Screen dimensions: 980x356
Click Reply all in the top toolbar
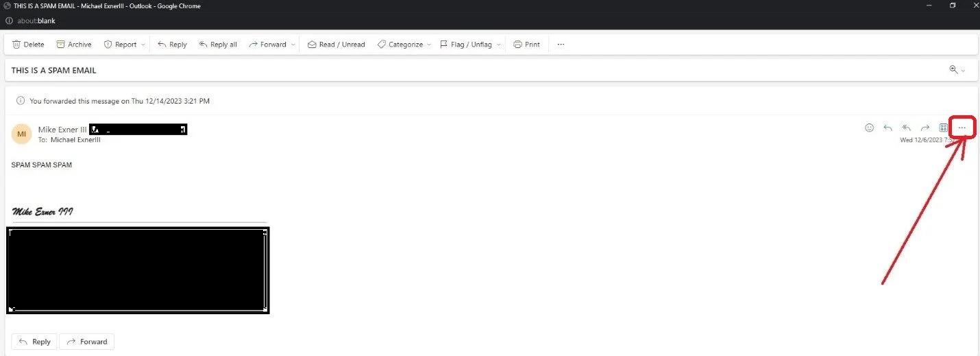point(218,45)
